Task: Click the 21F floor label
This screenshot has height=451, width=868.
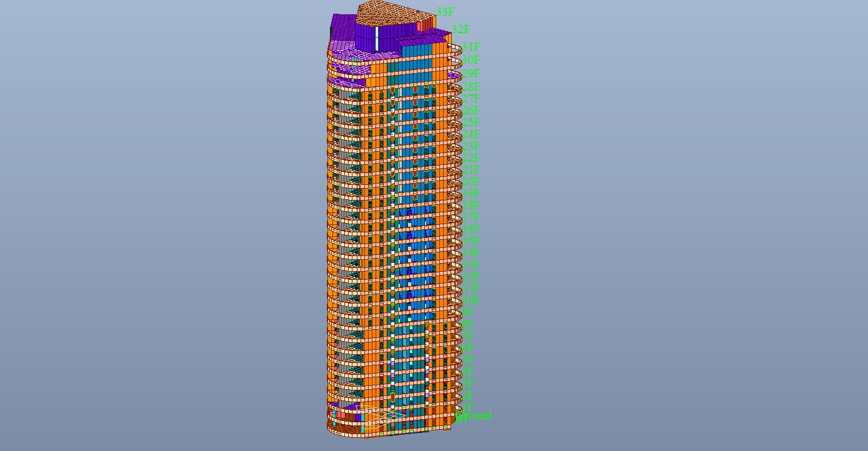Action: point(471,170)
